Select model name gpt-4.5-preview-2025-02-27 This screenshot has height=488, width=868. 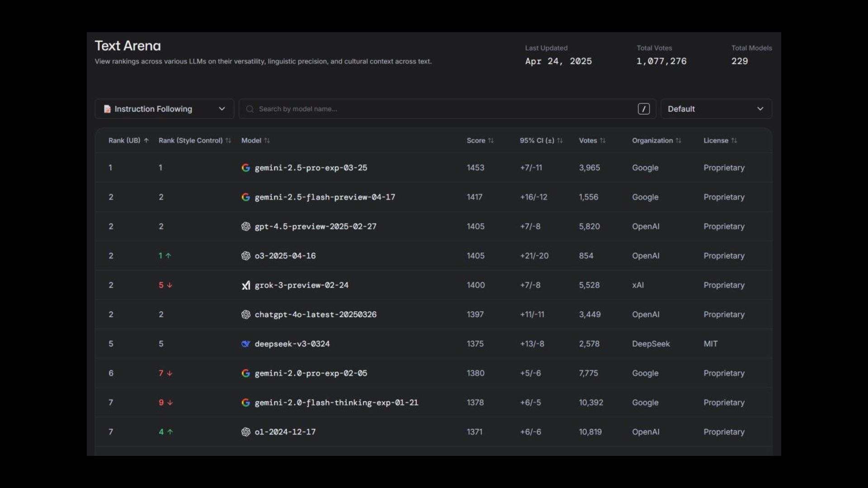(x=315, y=226)
